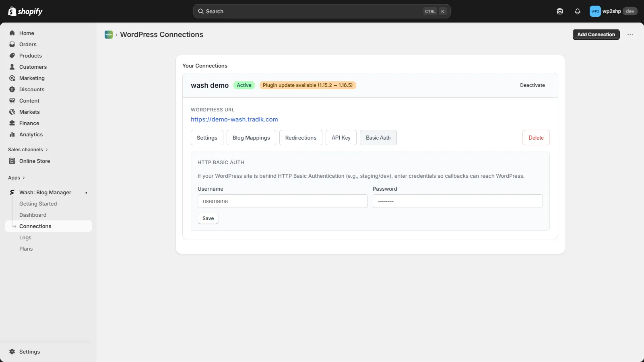644x362 pixels.
Task: Click the Products tag icon
Action: (x=12, y=56)
